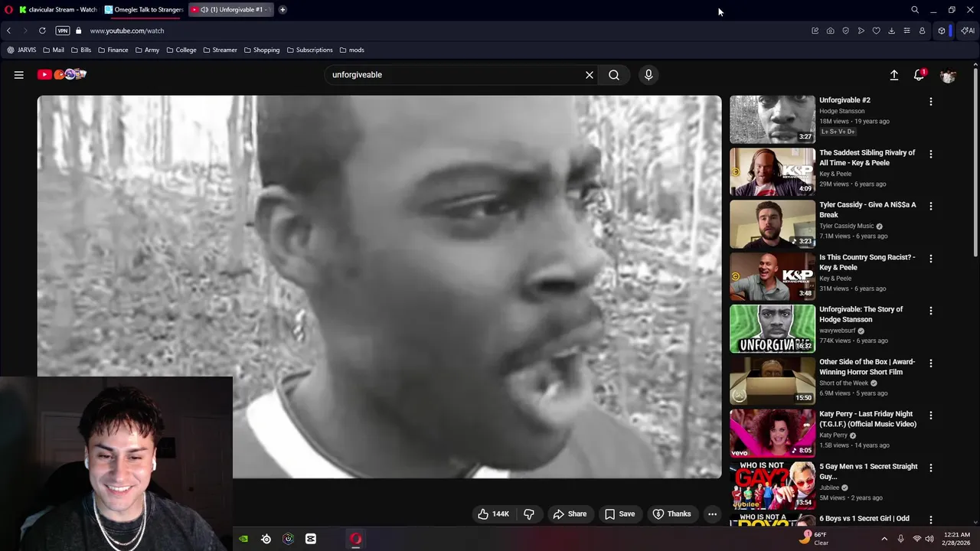
Task: Open Opera browser search-tabs magnifier icon
Action: click(x=915, y=10)
